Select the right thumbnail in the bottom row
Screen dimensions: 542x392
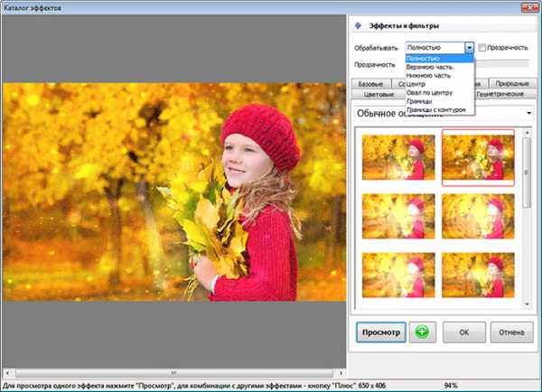478,275
